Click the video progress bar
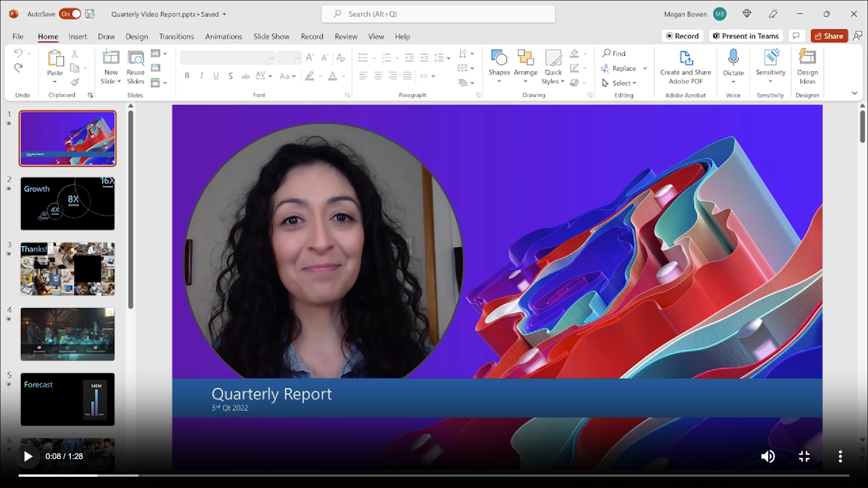Image resolution: width=868 pixels, height=488 pixels. click(434, 475)
